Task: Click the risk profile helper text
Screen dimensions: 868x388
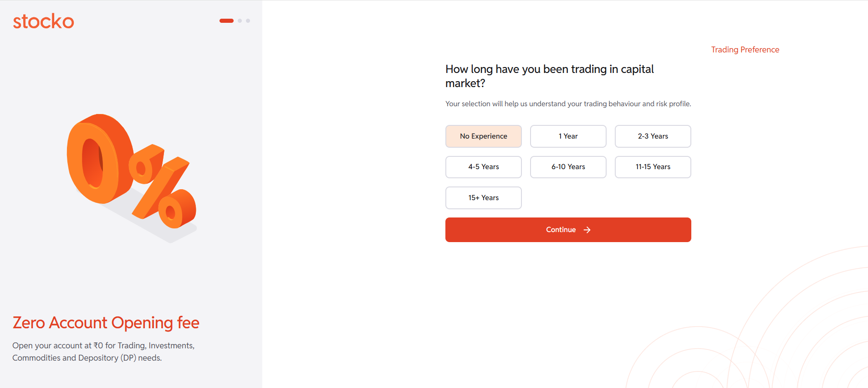Action: tap(568, 104)
